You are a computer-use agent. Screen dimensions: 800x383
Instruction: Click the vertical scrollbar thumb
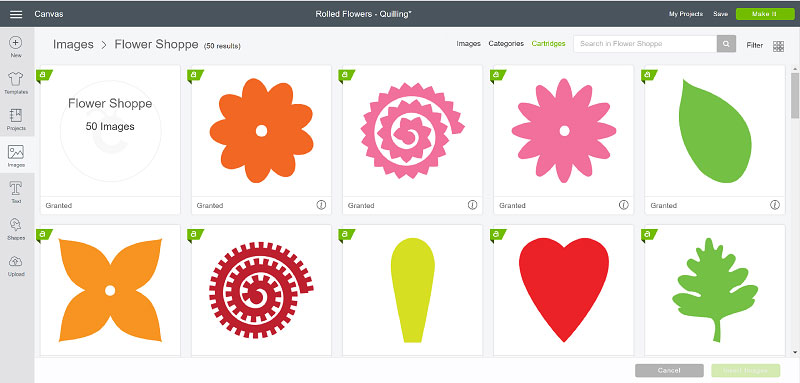click(x=794, y=95)
